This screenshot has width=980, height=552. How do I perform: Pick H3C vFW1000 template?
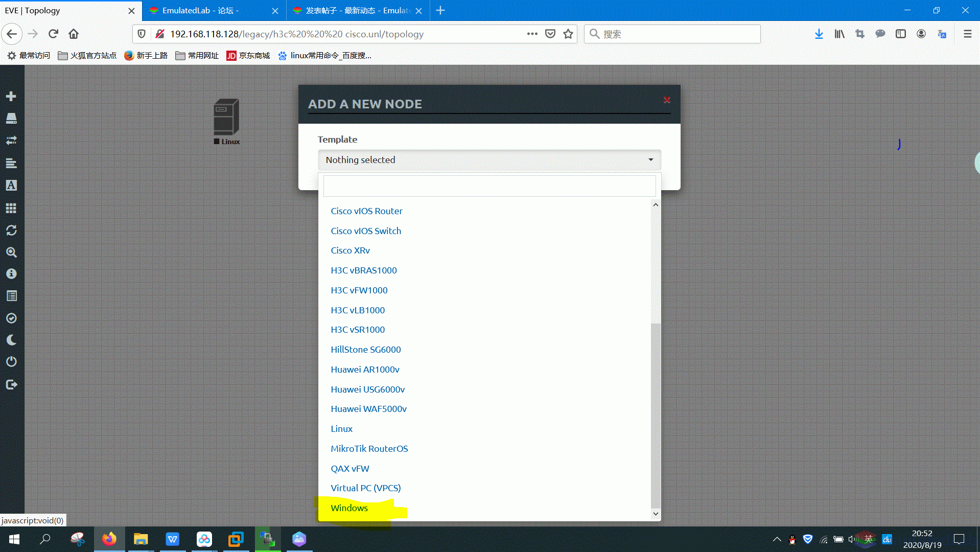tap(359, 290)
